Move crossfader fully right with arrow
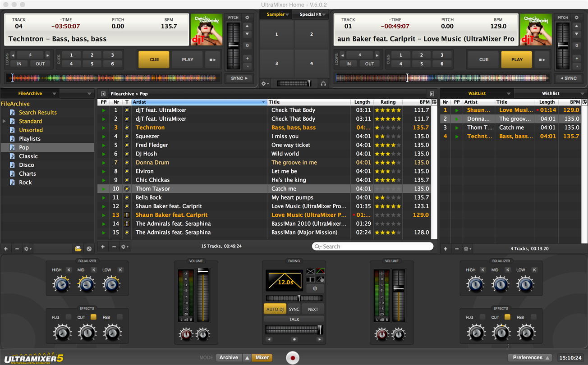588x365 pixels. click(x=319, y=339)
